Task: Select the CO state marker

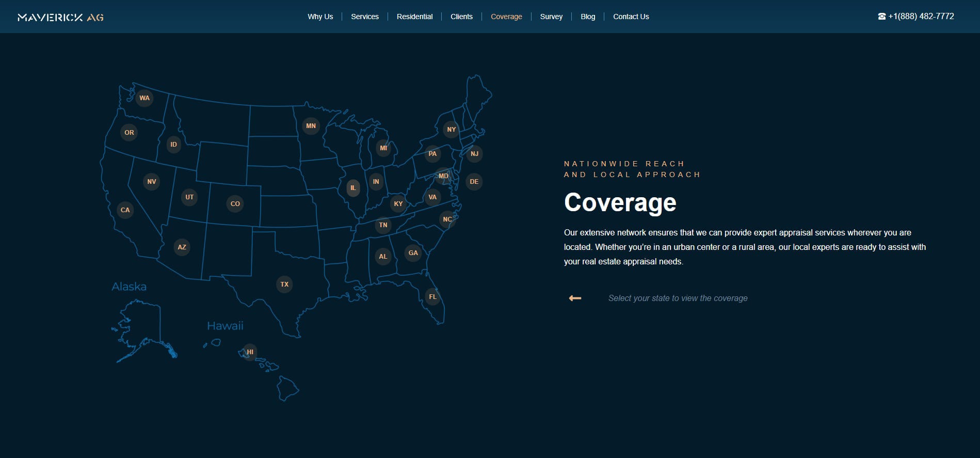Action: [235, 204]
